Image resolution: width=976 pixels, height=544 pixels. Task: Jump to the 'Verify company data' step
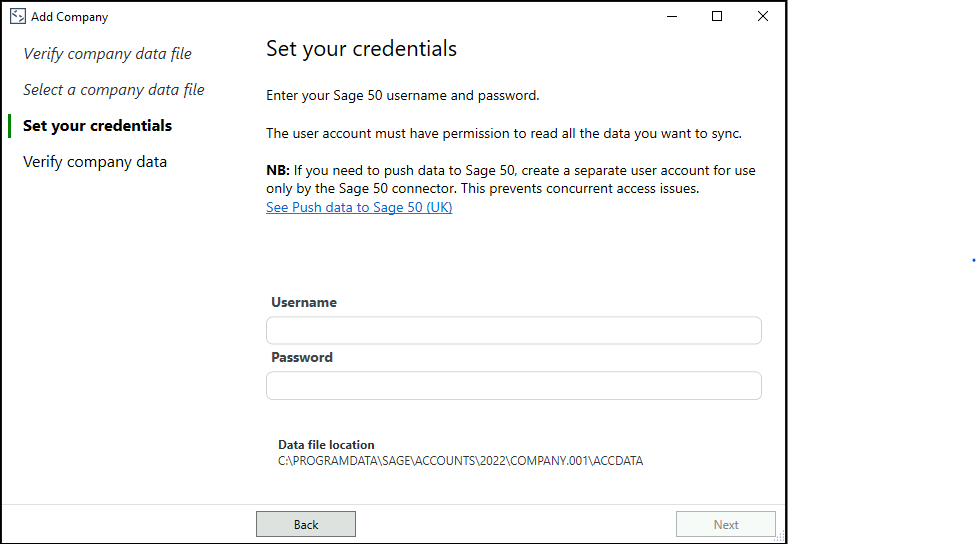click(x=95, y=162)
